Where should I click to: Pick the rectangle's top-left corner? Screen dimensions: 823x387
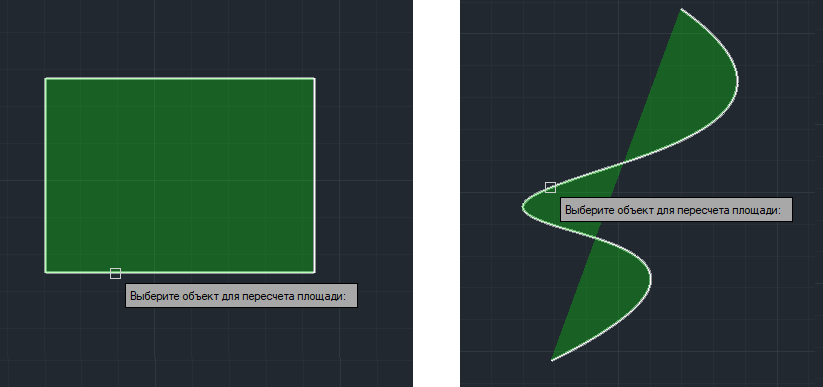(x=46, y=79)
